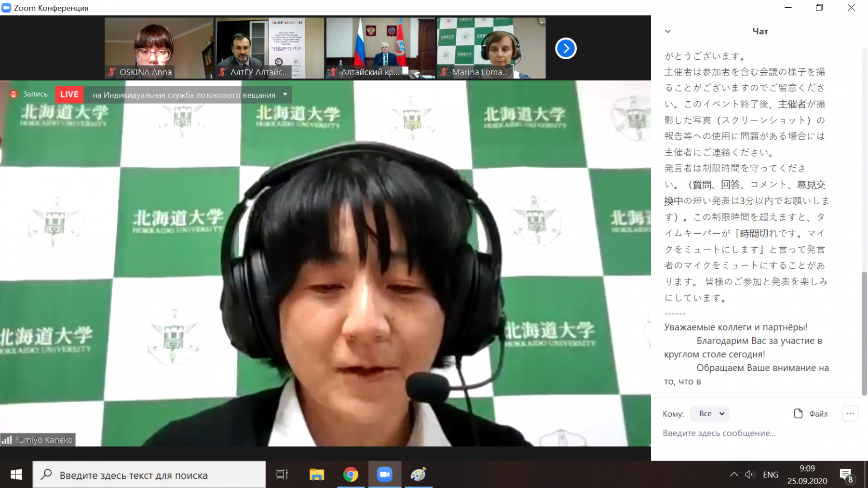Open more chat options (three dots)
Screen dimensions: 868x488
(x=850, y=413)
